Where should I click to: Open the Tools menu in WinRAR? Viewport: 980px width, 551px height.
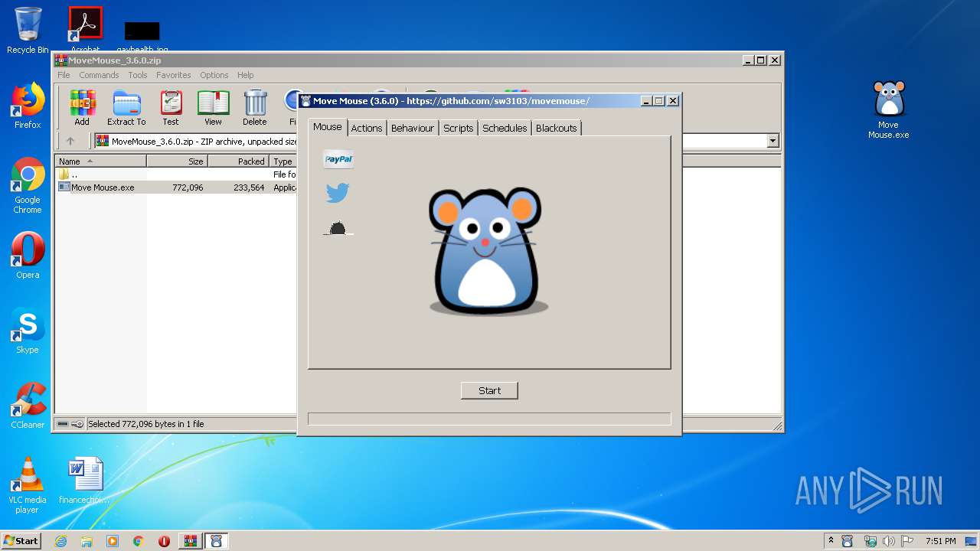pyautogui.click(x=138, y=75)
